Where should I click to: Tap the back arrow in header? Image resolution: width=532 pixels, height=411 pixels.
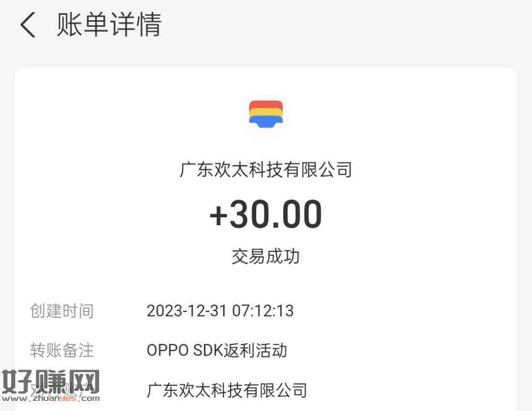[28, 25]
